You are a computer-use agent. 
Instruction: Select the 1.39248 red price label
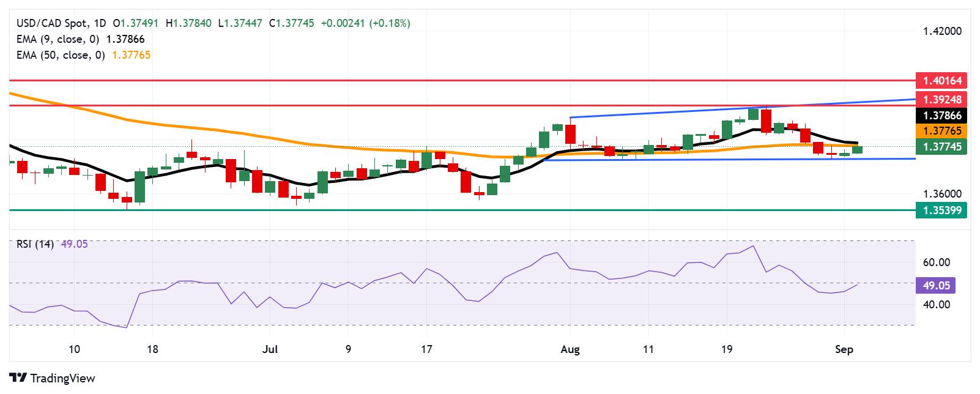tap(942, 99)
